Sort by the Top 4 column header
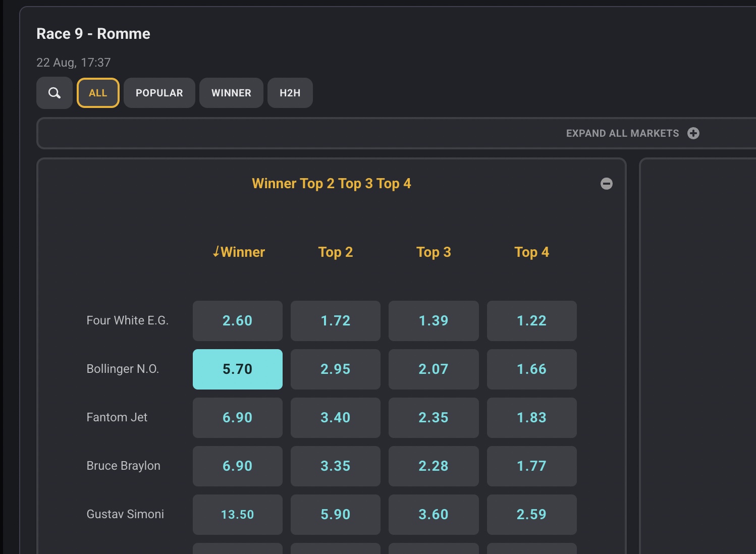The image size is (756, 554). tap(531, 252)
